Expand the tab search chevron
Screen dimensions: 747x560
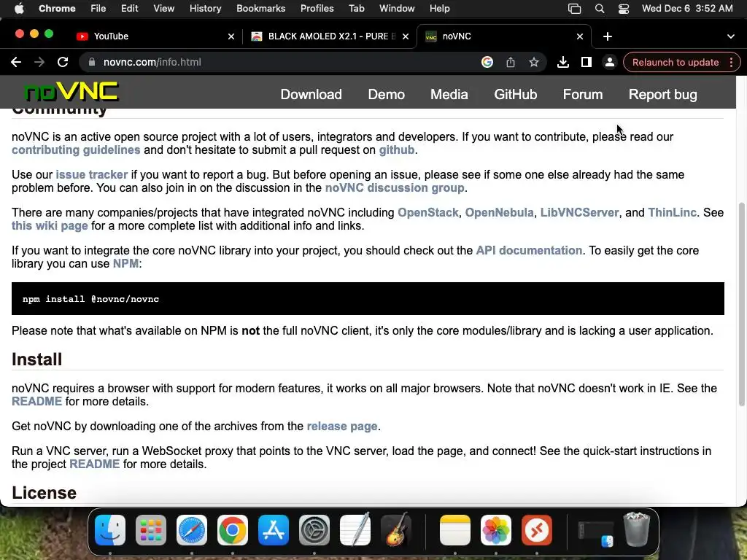click(730, 36)
